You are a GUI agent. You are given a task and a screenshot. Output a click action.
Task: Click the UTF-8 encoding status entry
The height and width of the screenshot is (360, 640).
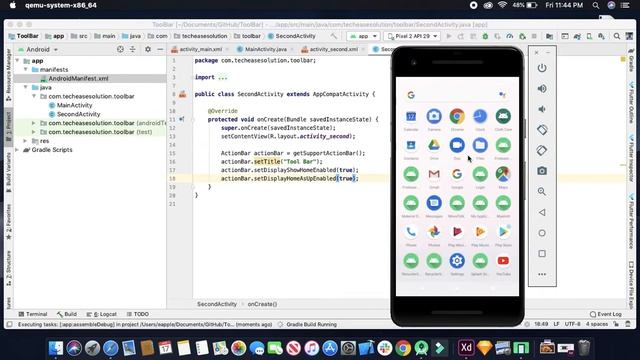coord(572,324)
